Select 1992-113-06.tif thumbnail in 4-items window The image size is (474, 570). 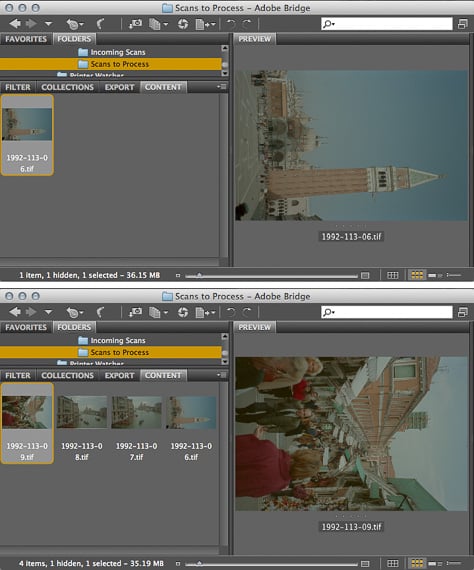(191, 428)
